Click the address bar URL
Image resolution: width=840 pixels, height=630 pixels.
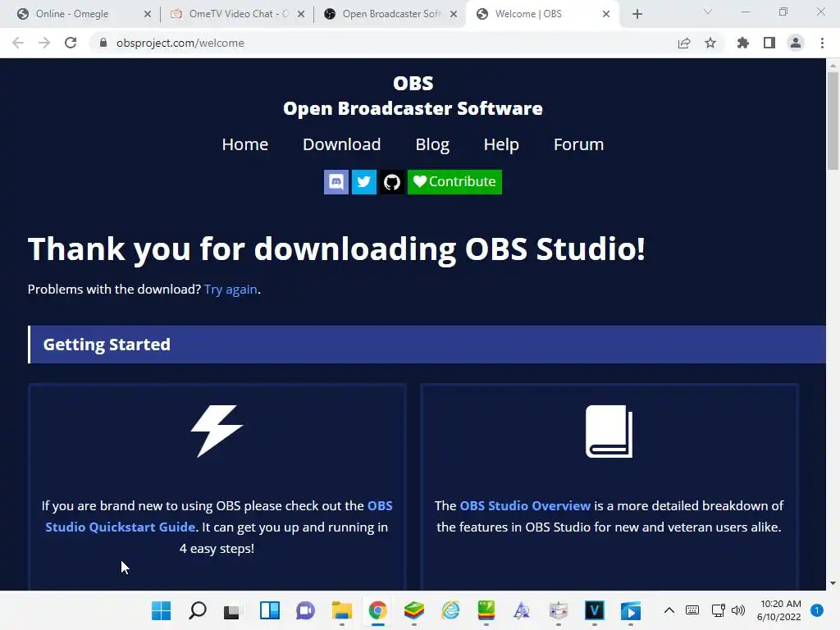pos(180,43)
